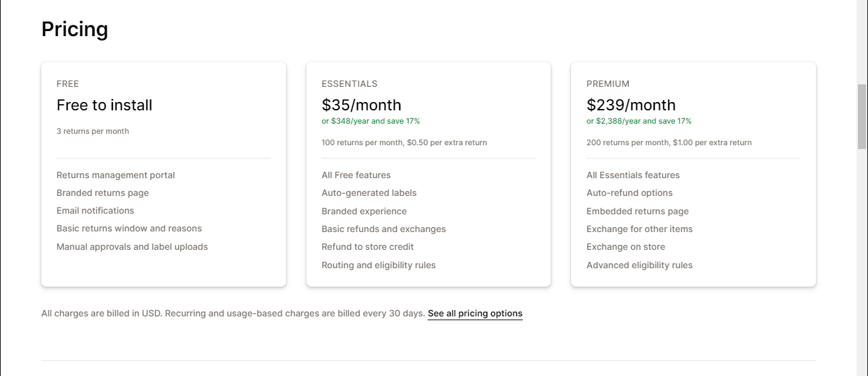Click the Returns management portal feature
The height and width of the screenshot is (376, 868).
pos(116,175)
